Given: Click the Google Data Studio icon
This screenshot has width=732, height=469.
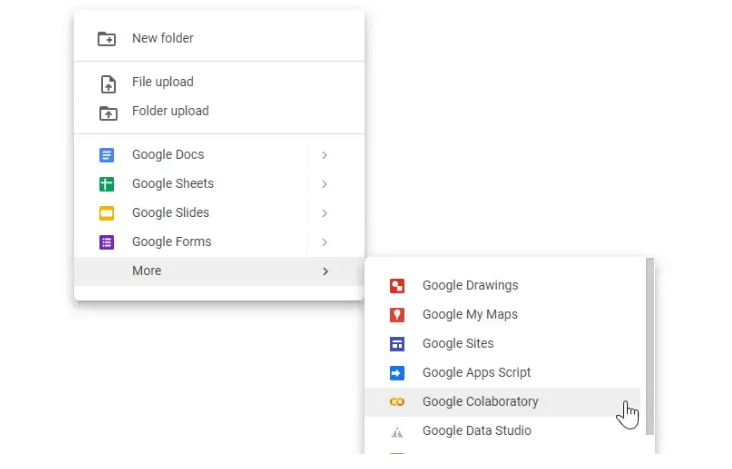Looking at the screenshot, I should point(397,432).
